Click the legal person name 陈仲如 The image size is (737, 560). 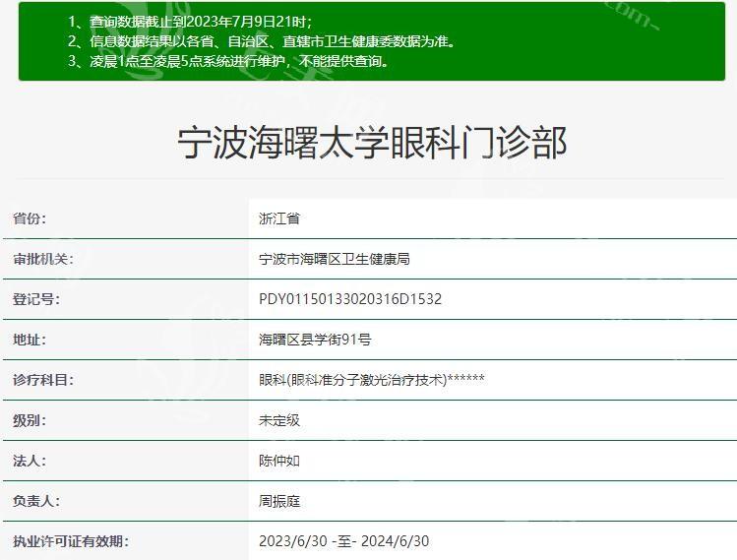point(278,461)
